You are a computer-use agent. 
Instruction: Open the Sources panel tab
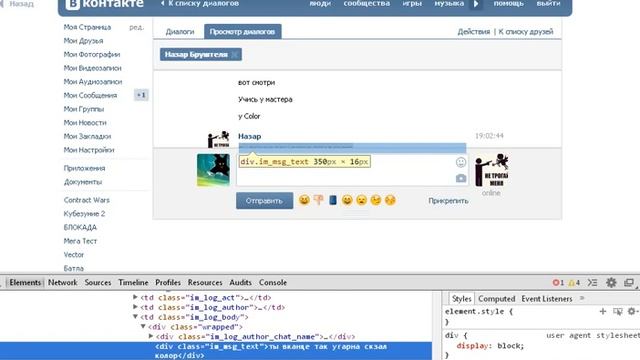[98, 282]
